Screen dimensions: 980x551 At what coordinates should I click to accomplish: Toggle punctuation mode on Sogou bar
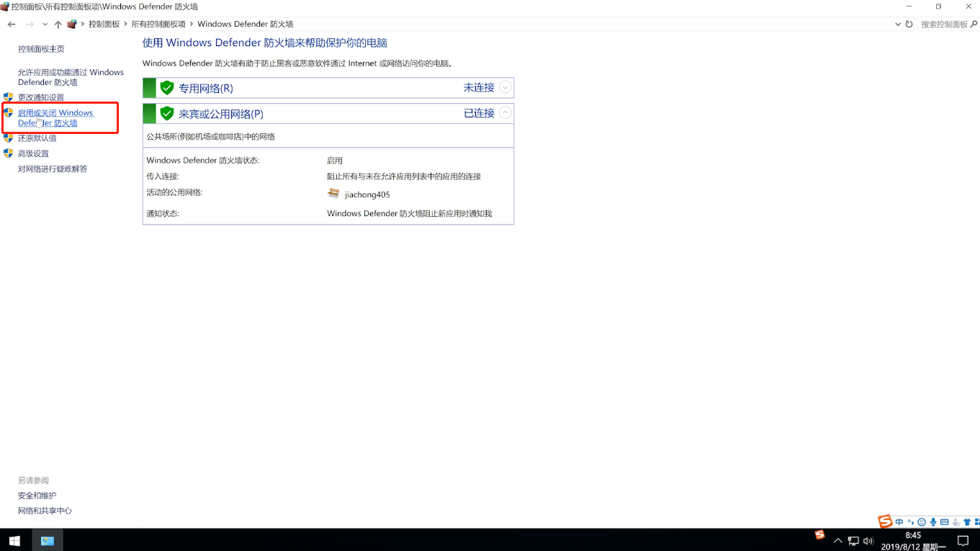tap(911, 522)
